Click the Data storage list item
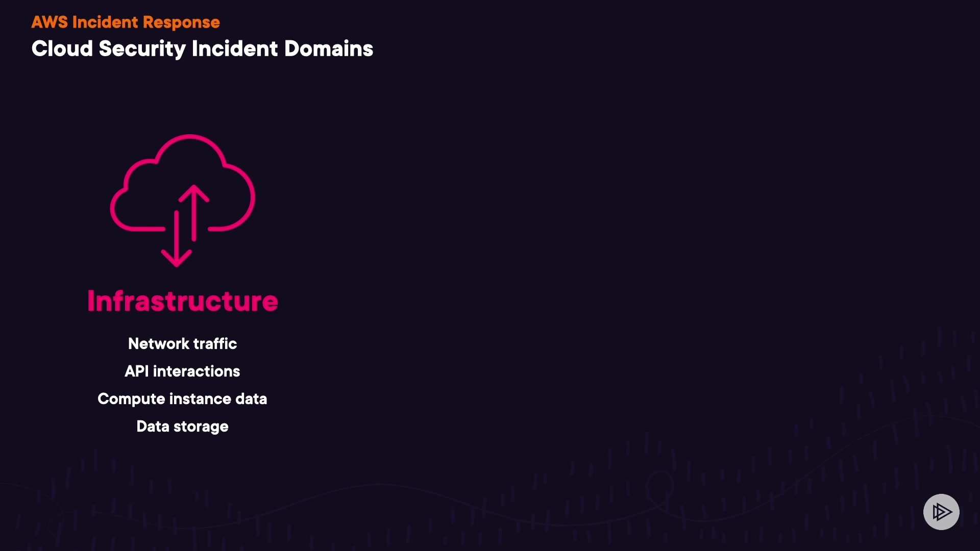 pyautogui.click(x=182, y=427)
